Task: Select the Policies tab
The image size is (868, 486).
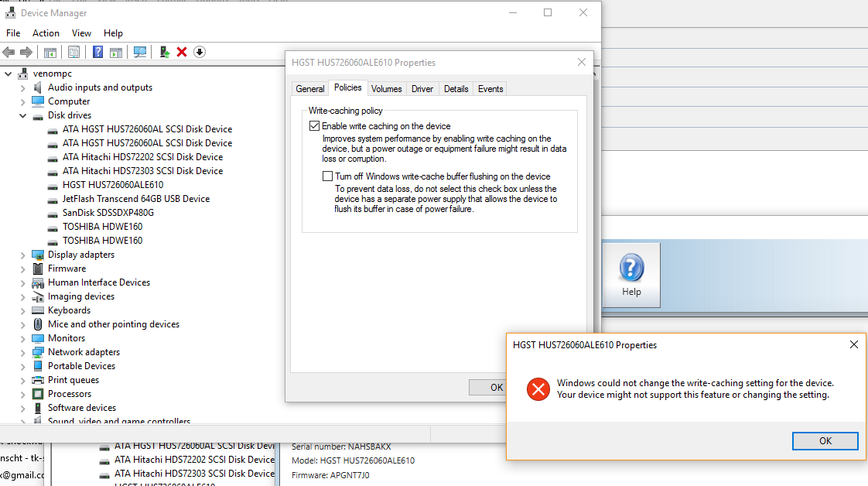Action: click(x=347, y=87)
